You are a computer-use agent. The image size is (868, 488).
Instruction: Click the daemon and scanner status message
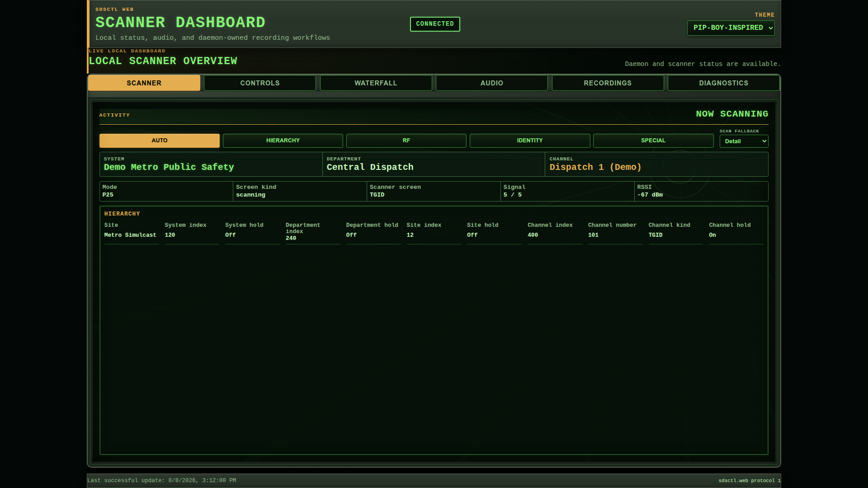[703, 64]
